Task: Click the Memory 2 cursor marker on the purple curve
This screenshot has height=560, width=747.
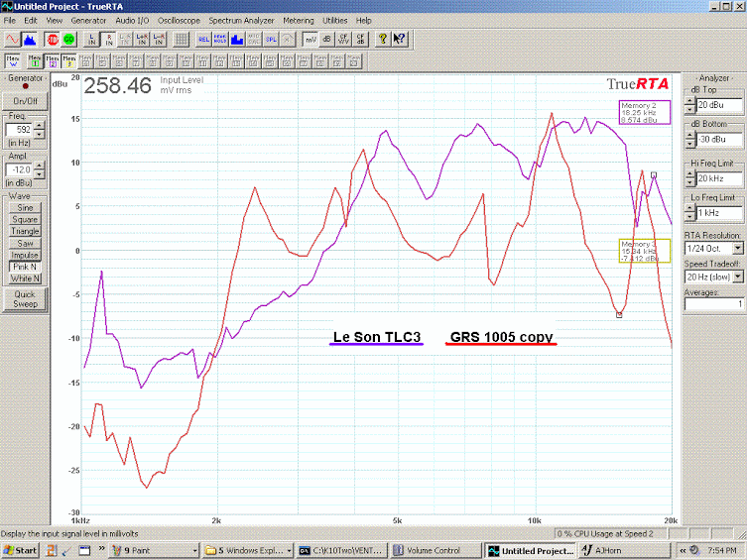Action: [654, 175]
